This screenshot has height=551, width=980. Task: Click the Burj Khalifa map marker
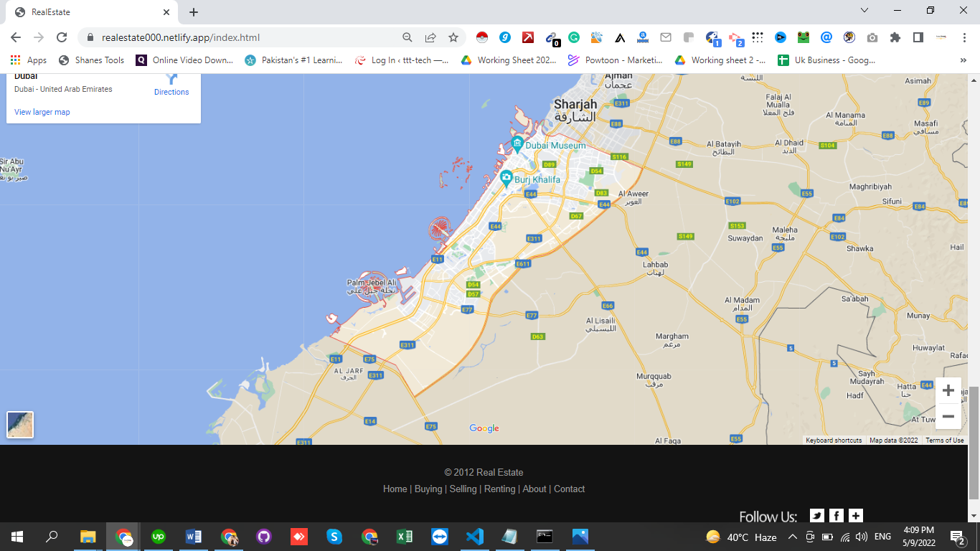tap(507, 179)
